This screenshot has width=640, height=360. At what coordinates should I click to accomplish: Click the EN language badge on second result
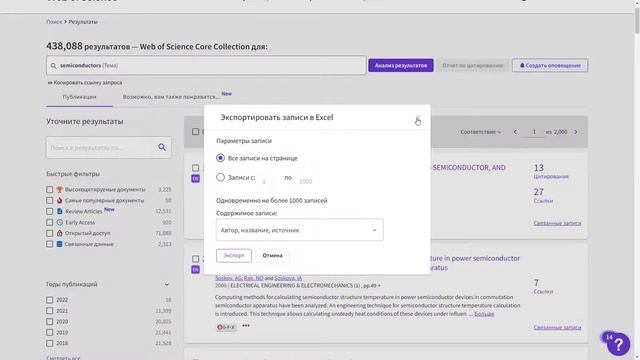pos(196,269)
